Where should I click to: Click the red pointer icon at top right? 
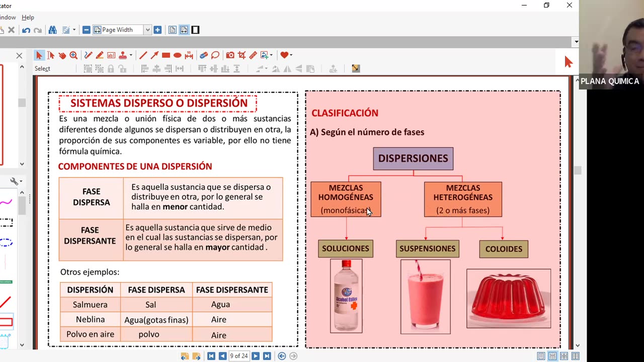click(569, 61)
